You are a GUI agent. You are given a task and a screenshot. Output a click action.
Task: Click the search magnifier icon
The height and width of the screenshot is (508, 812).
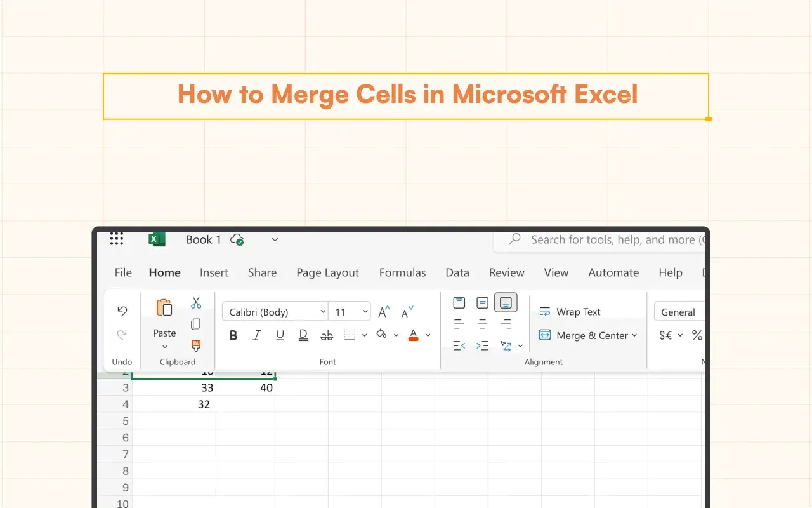(515, 239)
